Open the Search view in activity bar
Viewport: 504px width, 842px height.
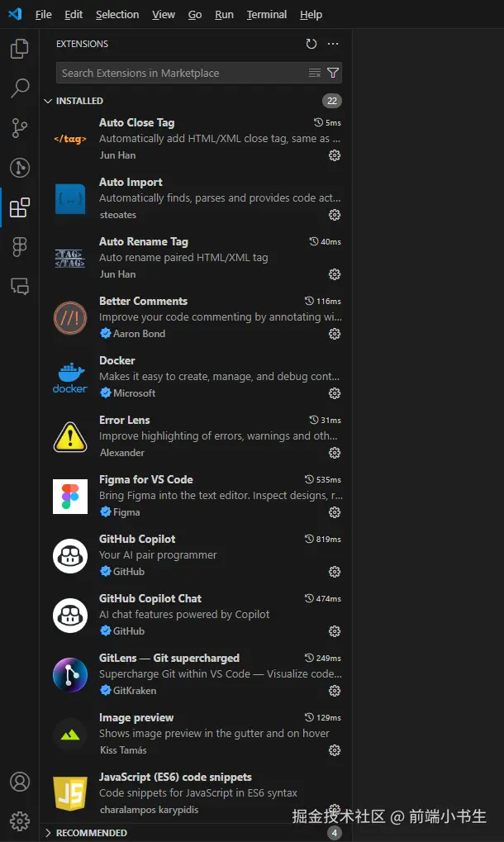tap(20, 88)
